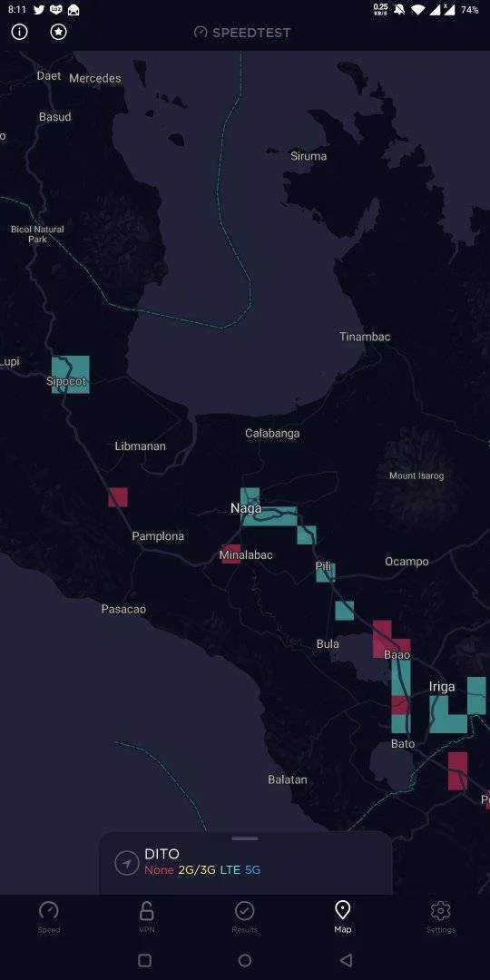Tap the Pamplona map label
The image size is (490, 980).
(x=158, y=536)
